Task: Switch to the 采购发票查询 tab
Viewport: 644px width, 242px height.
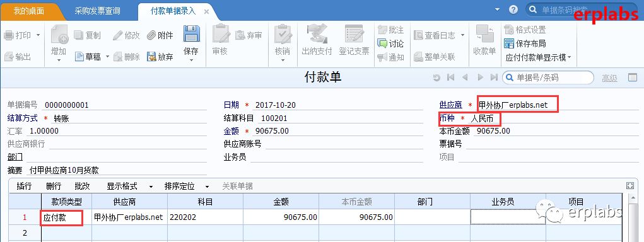Action: pos(97,11)
